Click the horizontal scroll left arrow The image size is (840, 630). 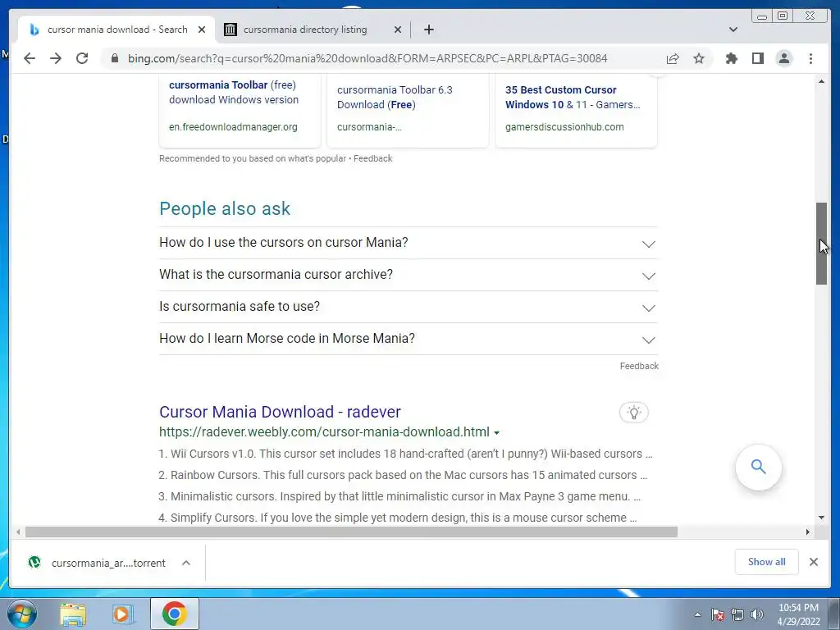[x=18, y=532]
